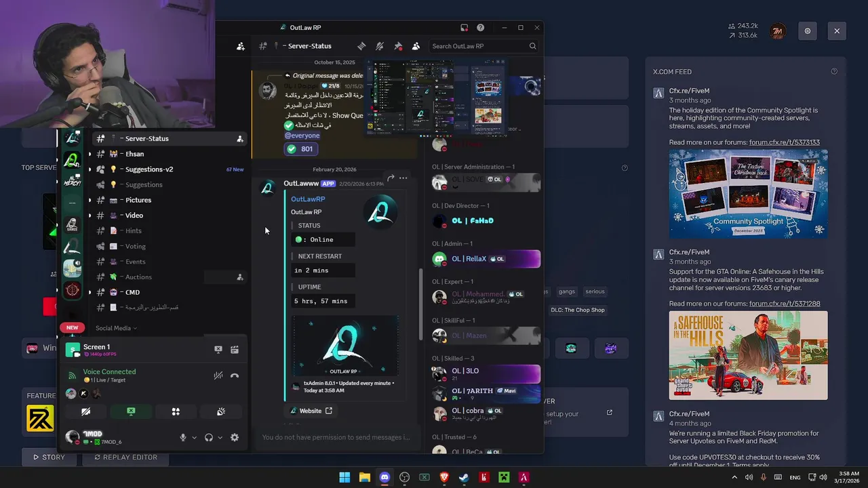This screenshot has width=868, height=488.
Task: Open Steam from the Windows taskbar
Action: click(x=464, y=477)
